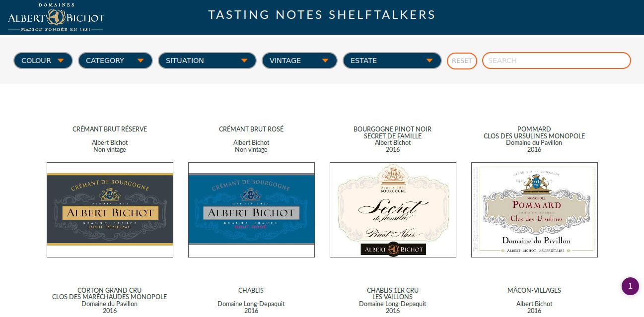
Task: Click the Albert Bichot logo
Action: point(56,18)
